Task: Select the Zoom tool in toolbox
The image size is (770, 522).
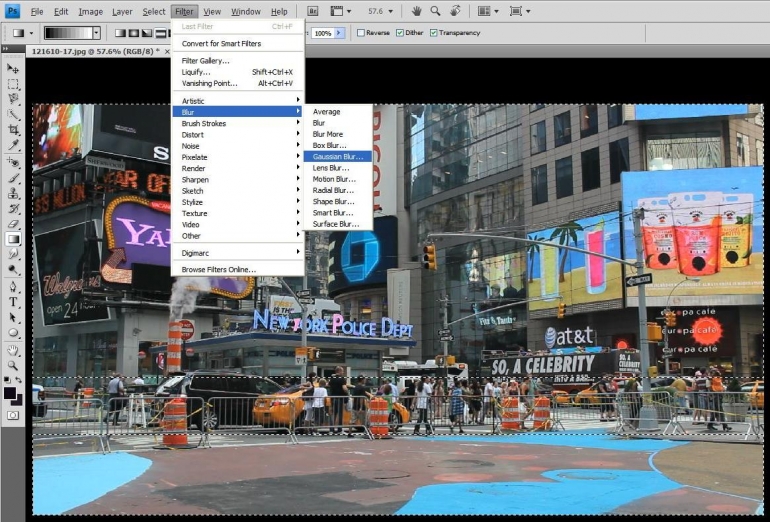Action: (13, 365)
